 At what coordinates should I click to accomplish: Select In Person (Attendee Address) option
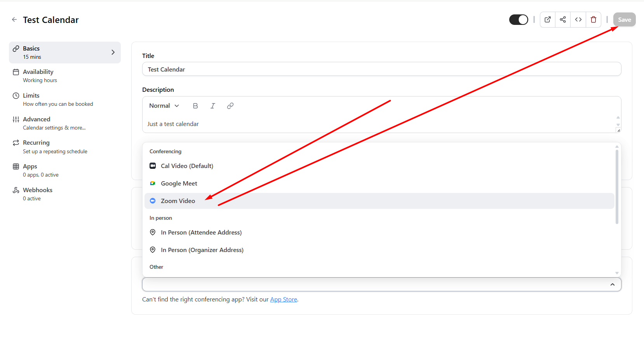coord(379,233)
